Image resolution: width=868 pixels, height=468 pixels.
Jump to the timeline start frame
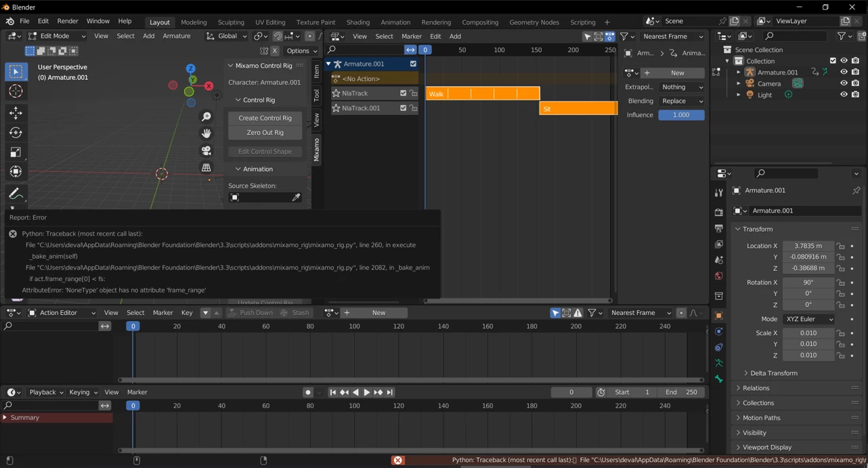tap(332, 392)
